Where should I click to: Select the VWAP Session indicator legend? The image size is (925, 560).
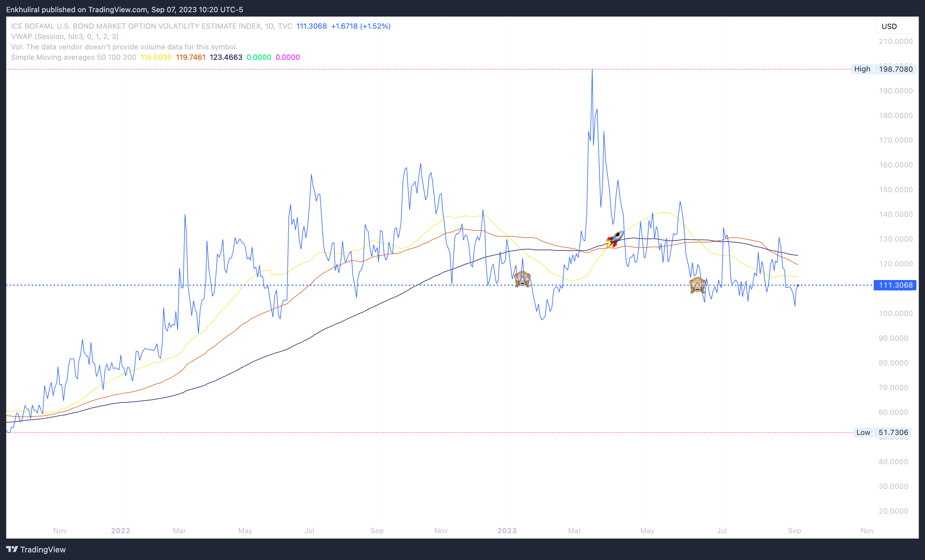65,36
